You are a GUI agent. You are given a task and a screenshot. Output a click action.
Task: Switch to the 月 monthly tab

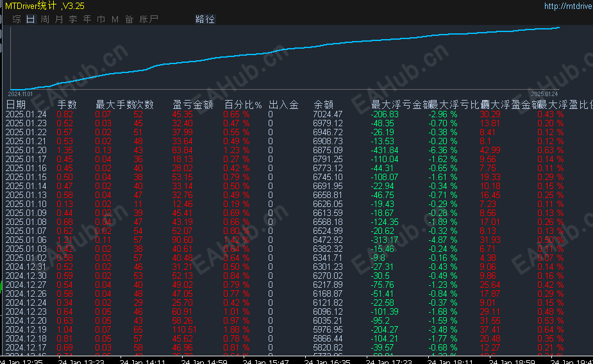tap(59, 19)
